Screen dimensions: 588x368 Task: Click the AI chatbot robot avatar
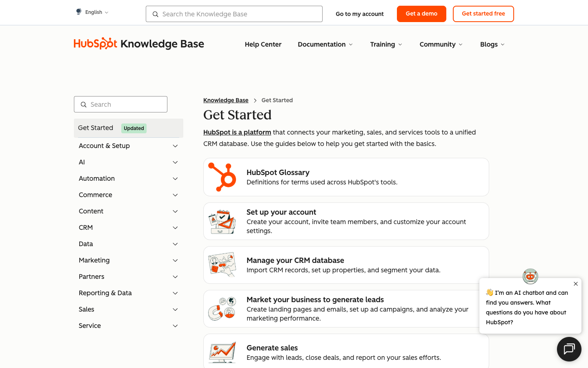(530, 276)
